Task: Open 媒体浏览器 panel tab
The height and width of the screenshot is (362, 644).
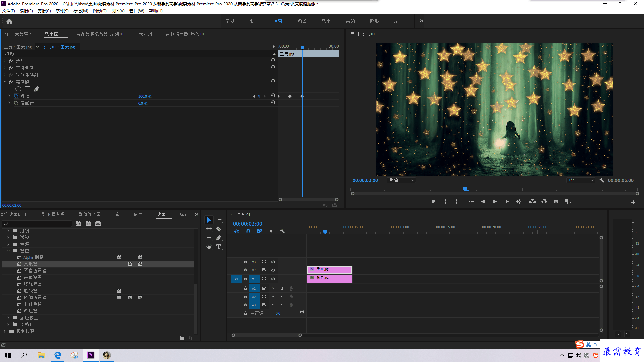Action: tap(90, 215)
